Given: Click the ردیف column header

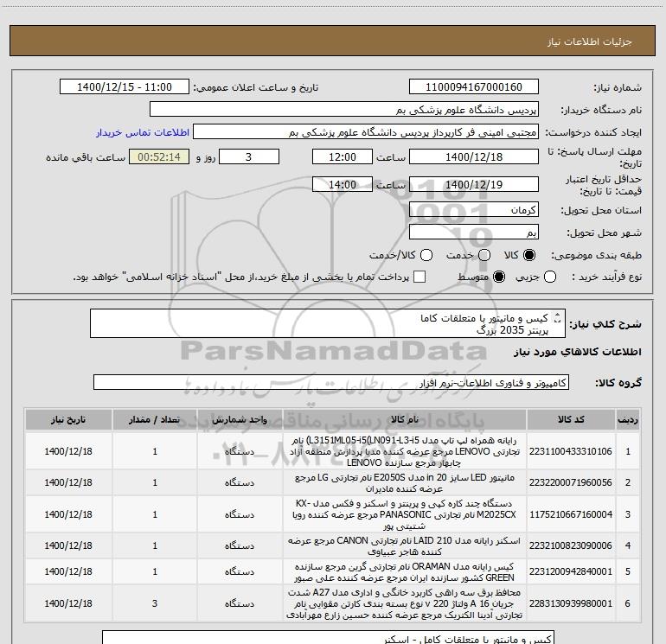Looking at the screenshot, I should (628, 419).
